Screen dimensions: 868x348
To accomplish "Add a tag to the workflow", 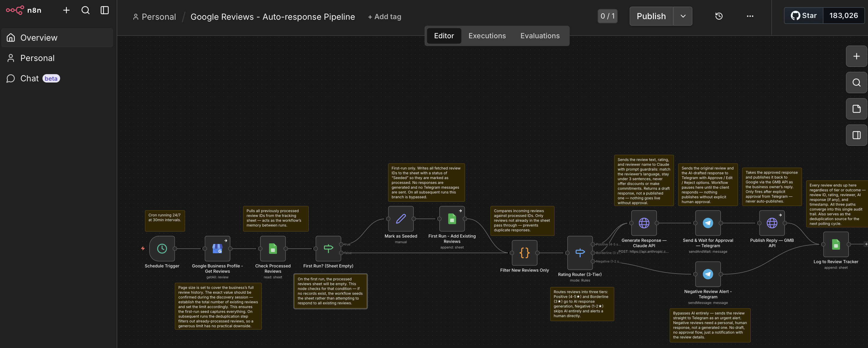I will click(384, 16).
